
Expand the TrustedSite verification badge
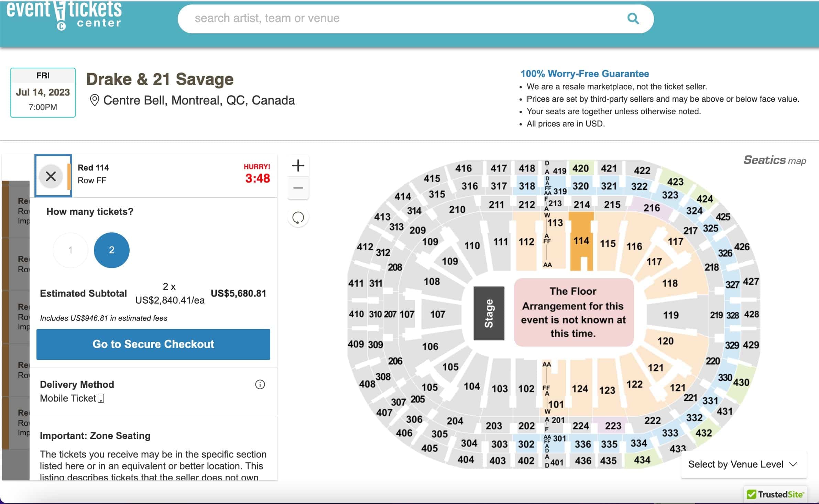774,494
